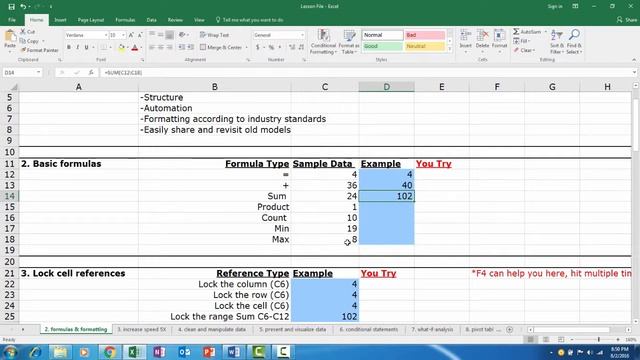Open Conditional Formatting menu
The height and width of the screenshot is (360, 640).
pos(323,42)
